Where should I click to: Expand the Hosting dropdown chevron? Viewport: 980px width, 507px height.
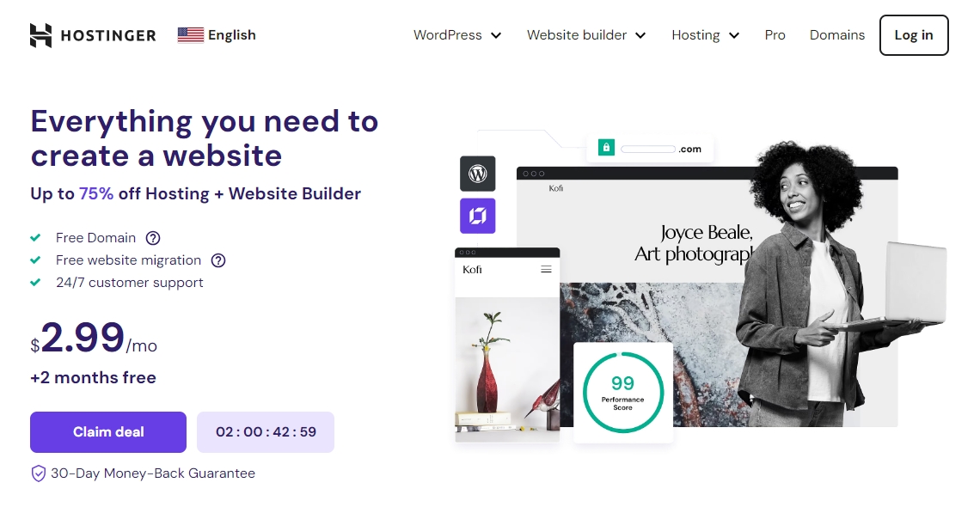734,35
